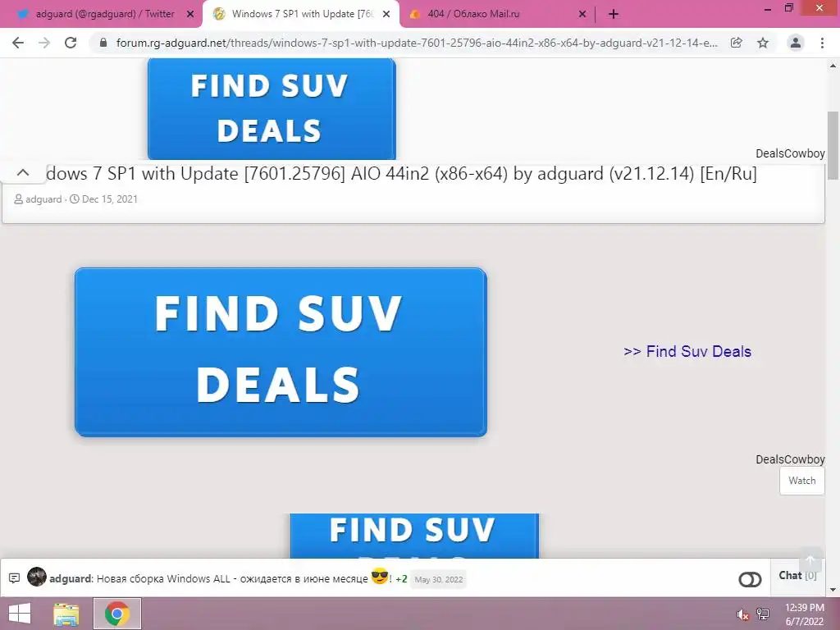This screenshot has height=630, width=840.
Task: Click the bottom Find SUV banner
Action: coord(414,536)
